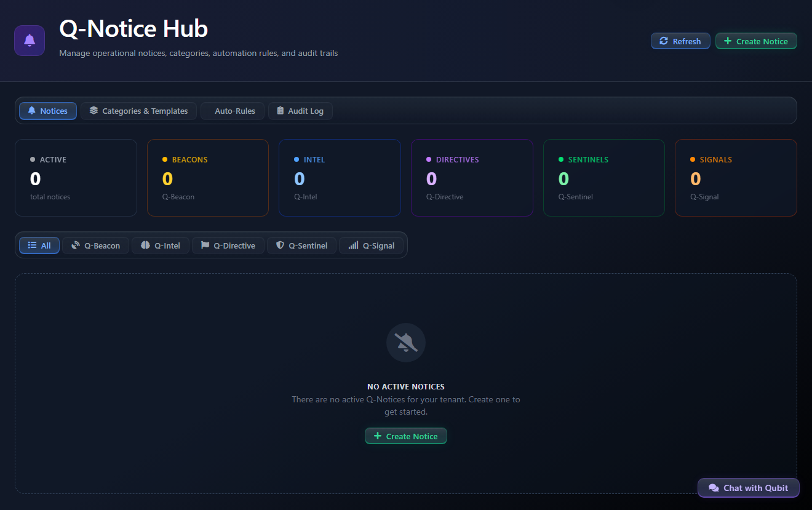Click Create Notice under the empty-state message

pyautogui.click(x=406, y=436)
